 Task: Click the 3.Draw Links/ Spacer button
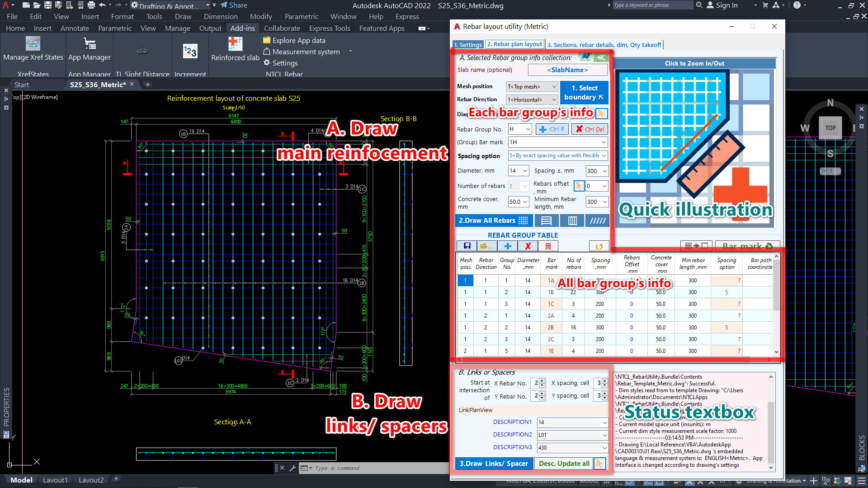coord(494,464)
